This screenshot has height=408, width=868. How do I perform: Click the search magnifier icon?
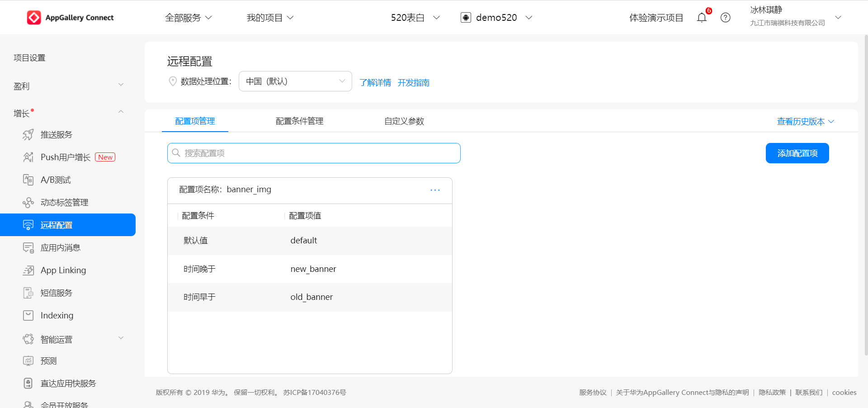(x=176, y=153)
